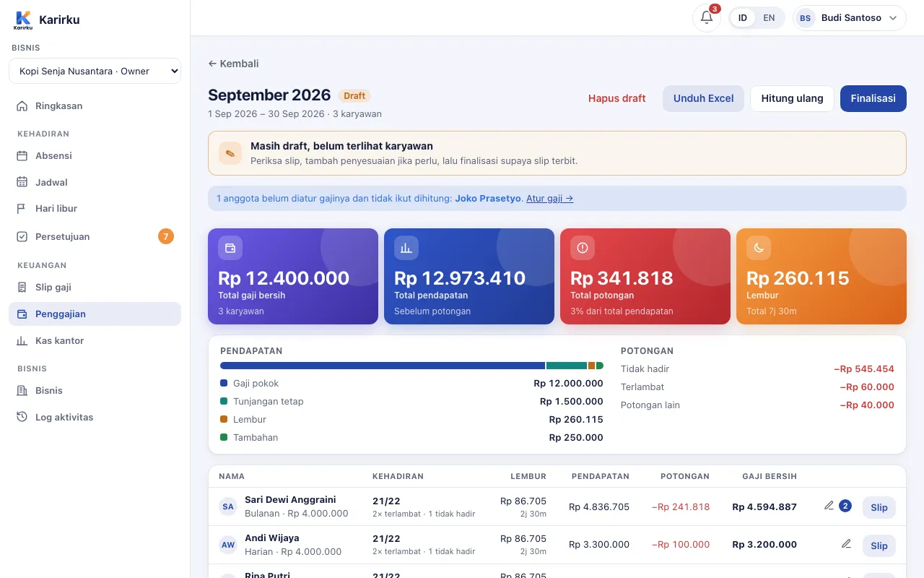Click chart icon on Total pendapatan card
Screen dimensions: 924x578
coord(406,248)
